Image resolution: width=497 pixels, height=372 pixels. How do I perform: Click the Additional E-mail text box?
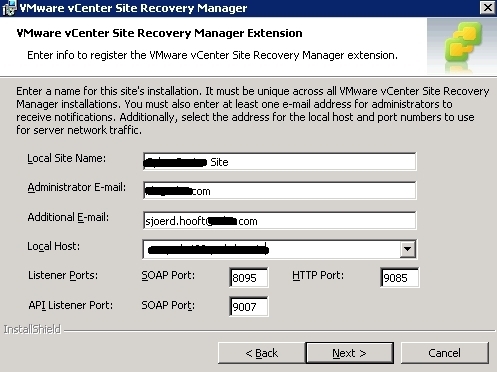[x=280, y=220]
